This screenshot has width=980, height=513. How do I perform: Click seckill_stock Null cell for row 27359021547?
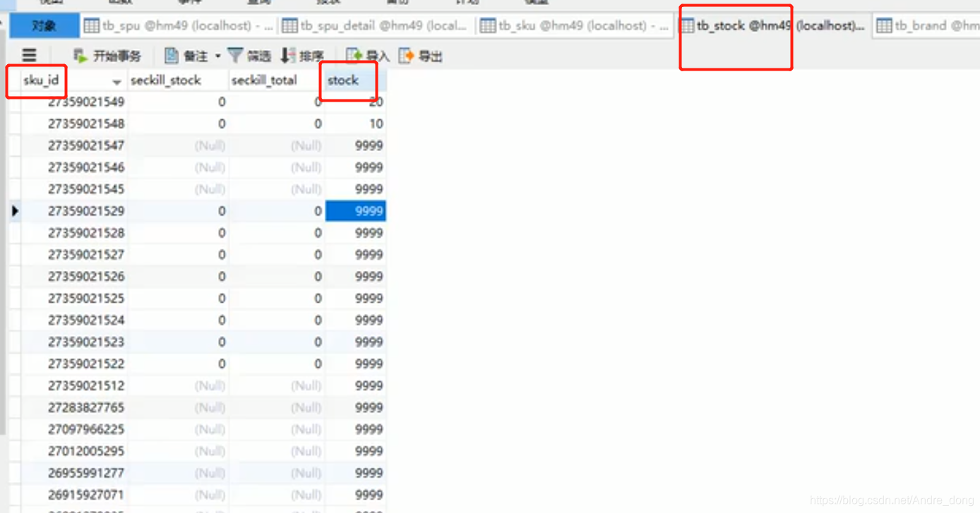click(178, 145)
